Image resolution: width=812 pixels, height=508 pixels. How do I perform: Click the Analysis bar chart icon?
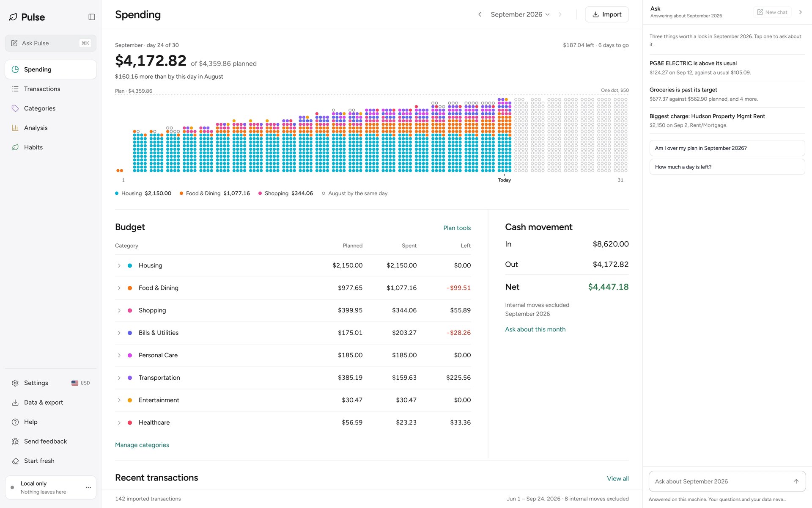tap(15, 128)
